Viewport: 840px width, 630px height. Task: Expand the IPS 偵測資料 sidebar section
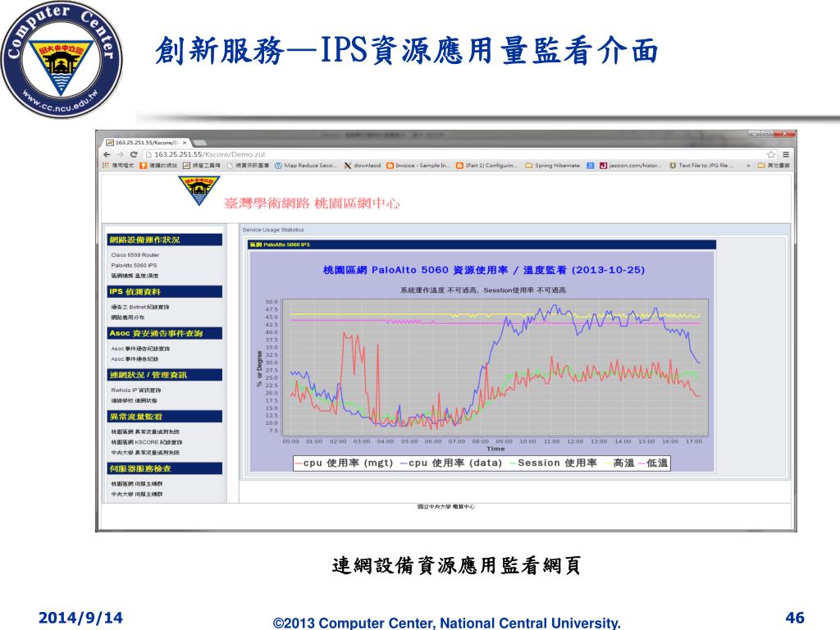164,291
